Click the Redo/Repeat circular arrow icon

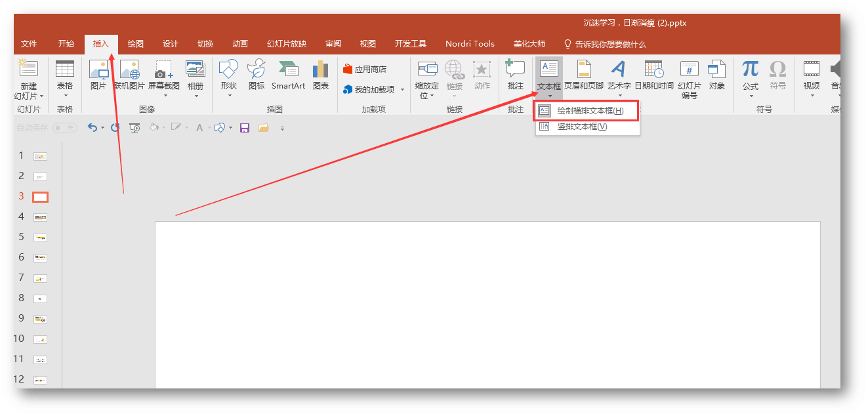[115, 128]
